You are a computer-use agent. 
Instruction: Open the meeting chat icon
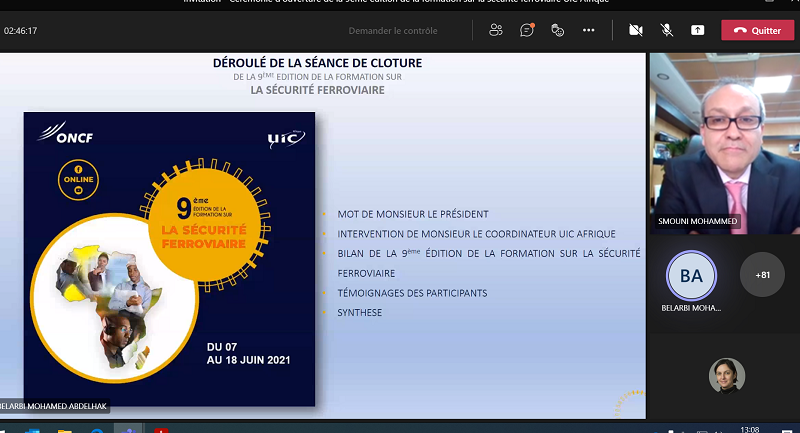point(527,31)
